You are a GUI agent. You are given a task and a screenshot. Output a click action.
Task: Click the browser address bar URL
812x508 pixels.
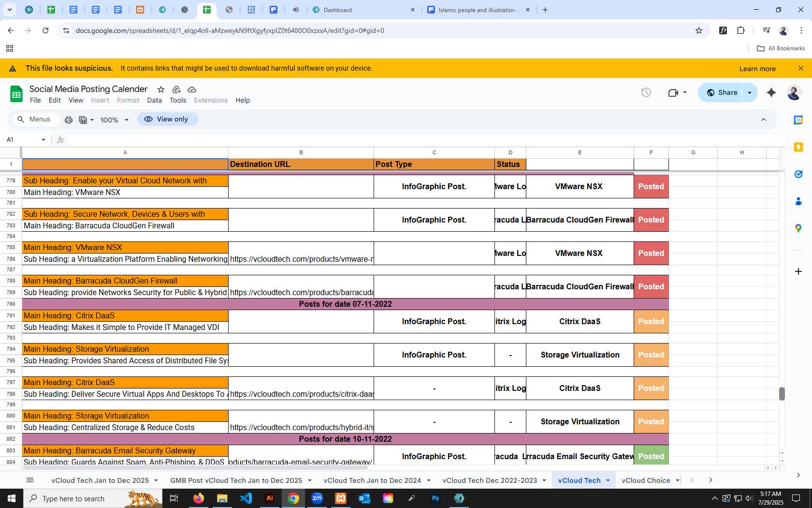tap(230, 30)
